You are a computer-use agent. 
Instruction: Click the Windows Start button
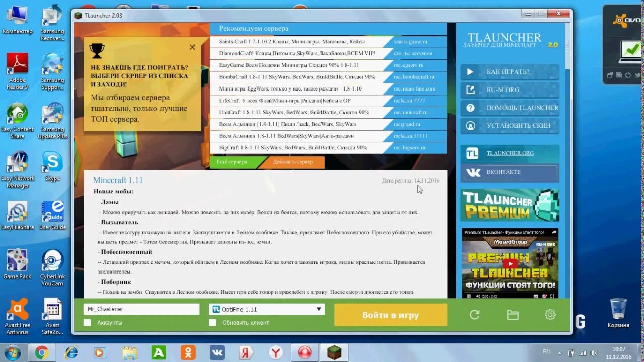12,353
